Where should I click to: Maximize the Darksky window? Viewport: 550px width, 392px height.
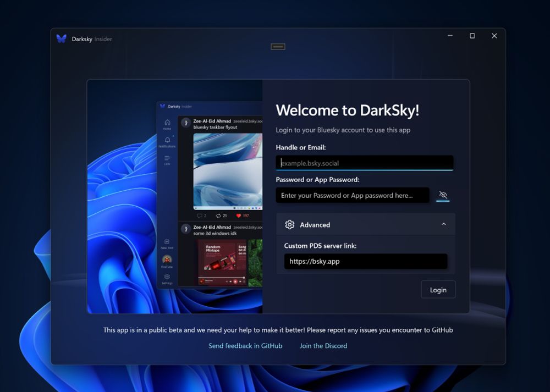click(x=472, y=36)
